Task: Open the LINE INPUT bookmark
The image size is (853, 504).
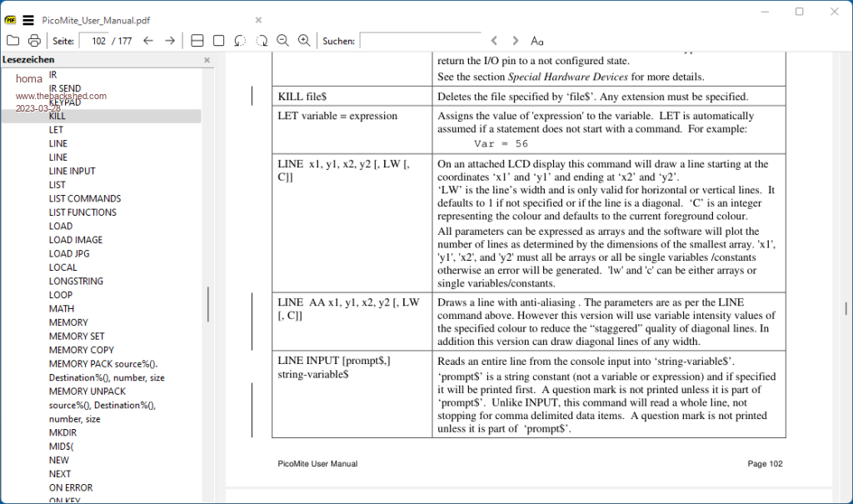Action: coord(72,171)
